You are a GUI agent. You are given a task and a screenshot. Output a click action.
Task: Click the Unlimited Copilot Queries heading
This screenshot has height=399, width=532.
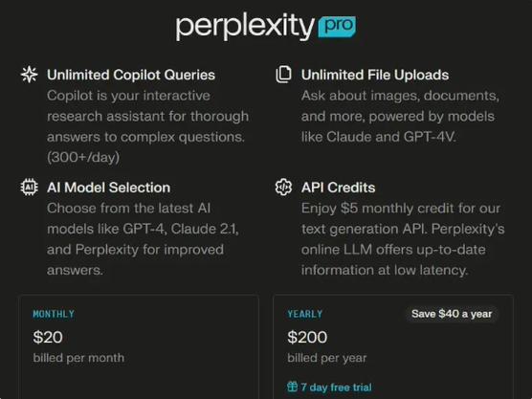click(131, 75)
